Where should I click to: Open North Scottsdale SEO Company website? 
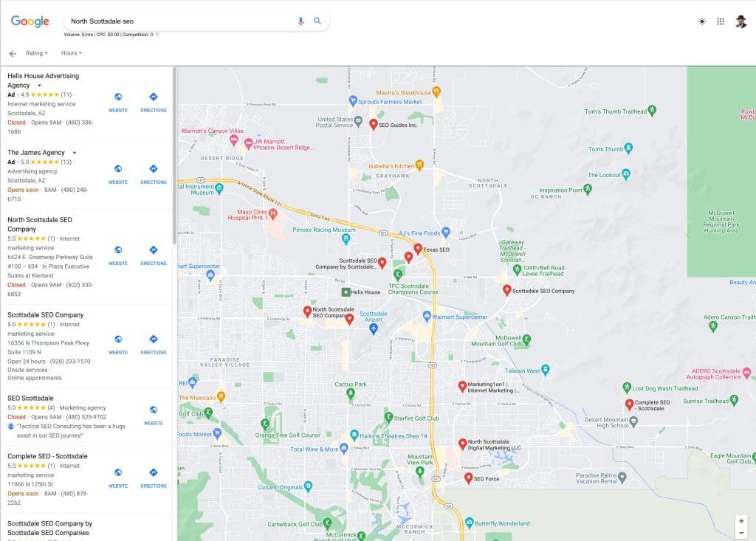coord(118,255)
